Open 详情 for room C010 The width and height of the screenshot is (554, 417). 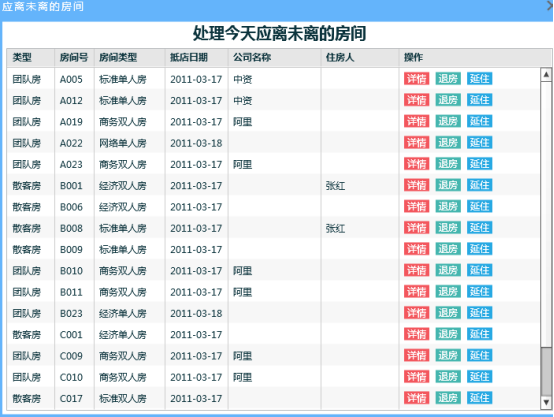417,377
